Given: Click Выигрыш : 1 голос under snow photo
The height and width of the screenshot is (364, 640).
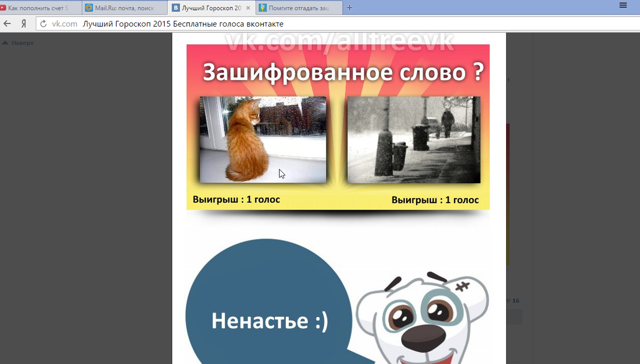Looking at the screenshot, I should click(x=435, y=200).
